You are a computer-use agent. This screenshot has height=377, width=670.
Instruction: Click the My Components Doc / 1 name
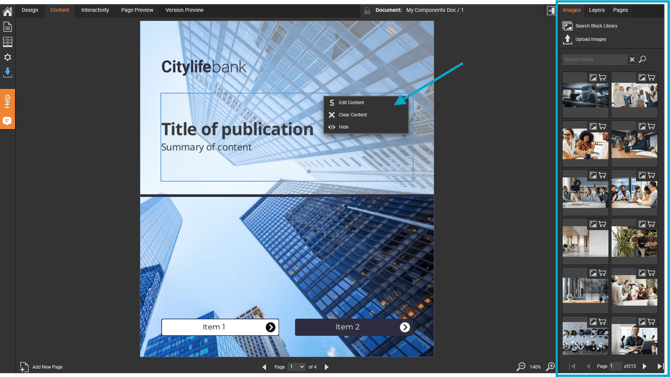(435, 10)
